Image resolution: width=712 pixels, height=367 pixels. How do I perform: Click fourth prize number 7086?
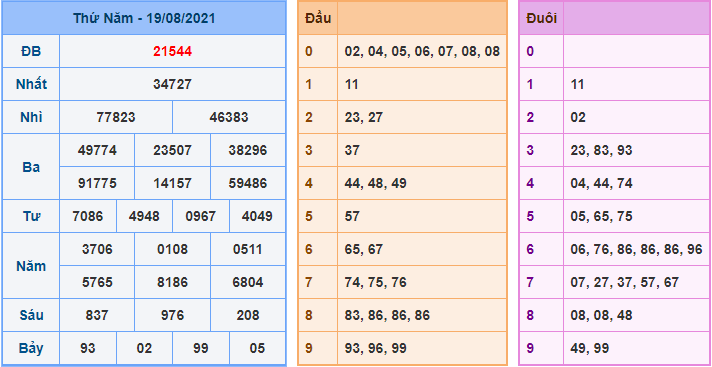88,216
